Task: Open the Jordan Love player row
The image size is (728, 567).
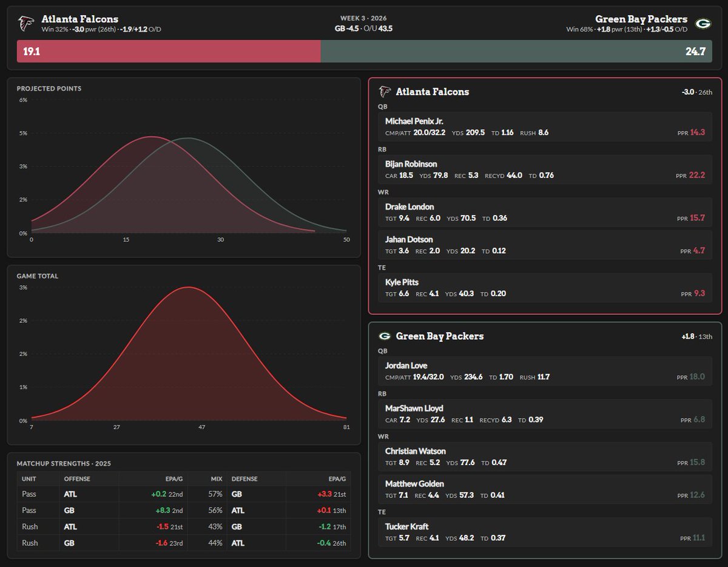Action: pos(545,371)
